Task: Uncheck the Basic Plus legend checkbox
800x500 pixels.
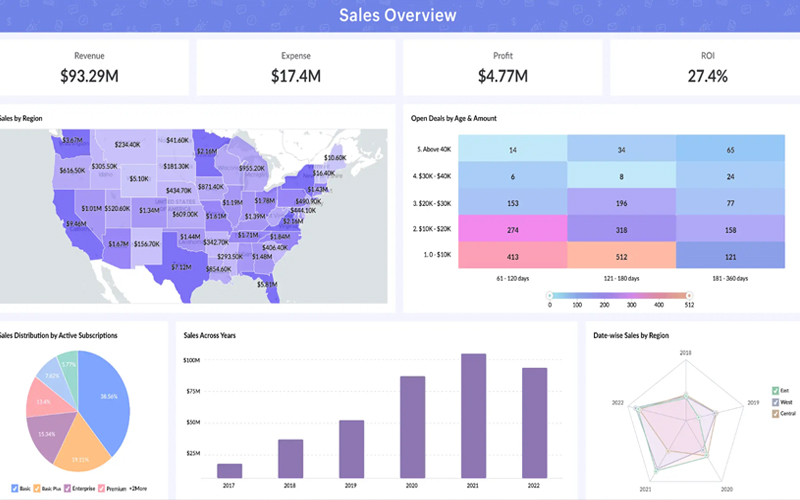Action: point(36,489)
